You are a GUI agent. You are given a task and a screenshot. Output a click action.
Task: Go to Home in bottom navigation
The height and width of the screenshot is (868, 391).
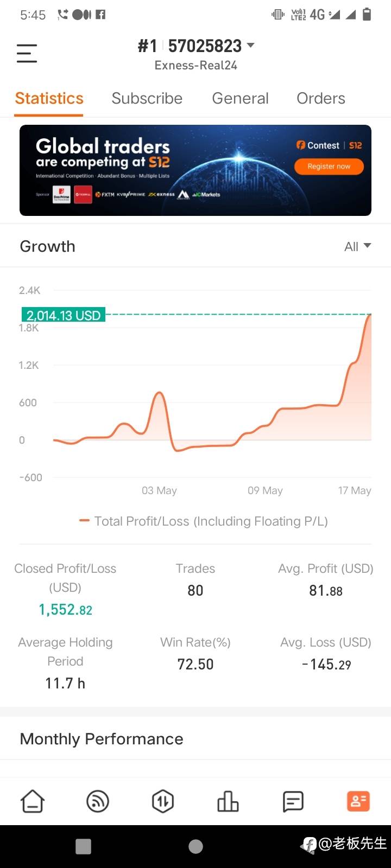tap(33, 801)
